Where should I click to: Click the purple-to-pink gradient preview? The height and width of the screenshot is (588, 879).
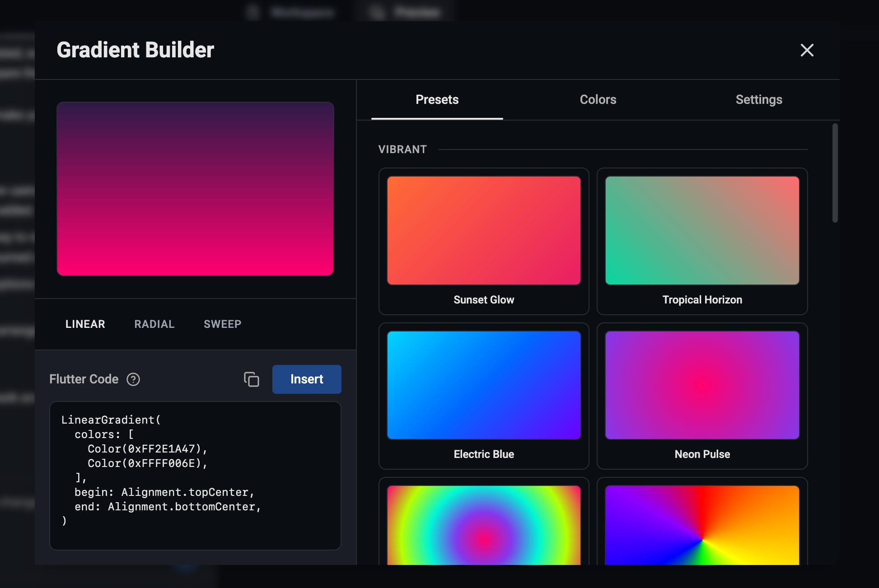coord(195,189)
